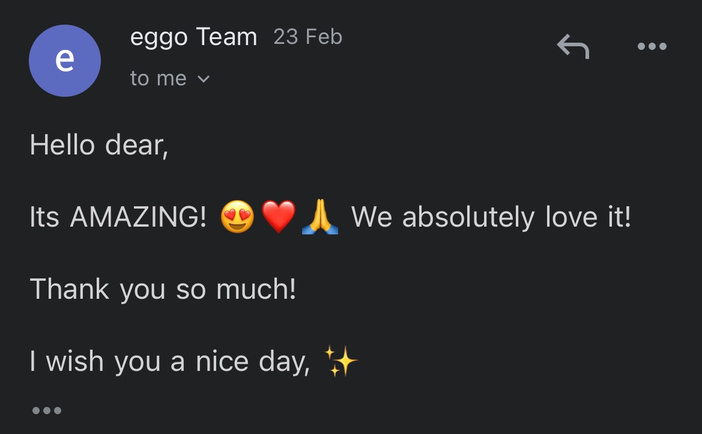702x434 pixels.
Task: Click the heart-eyes smiley emoji
Action: (237, 217)
